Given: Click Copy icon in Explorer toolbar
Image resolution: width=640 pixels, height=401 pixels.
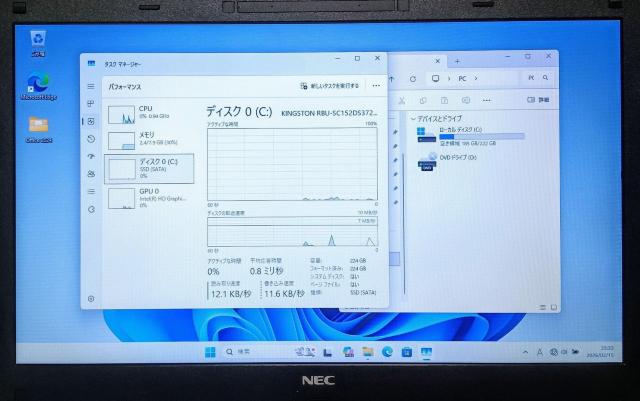Looking at the screenshot, I should click(x=423, y=100).
